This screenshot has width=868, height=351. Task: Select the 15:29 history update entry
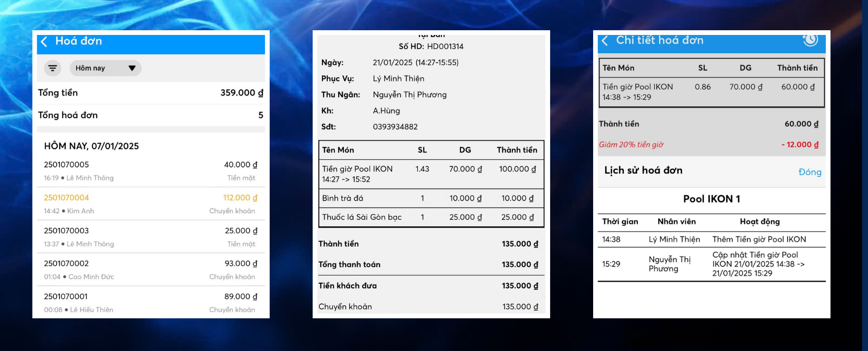(x=711, y=264)
